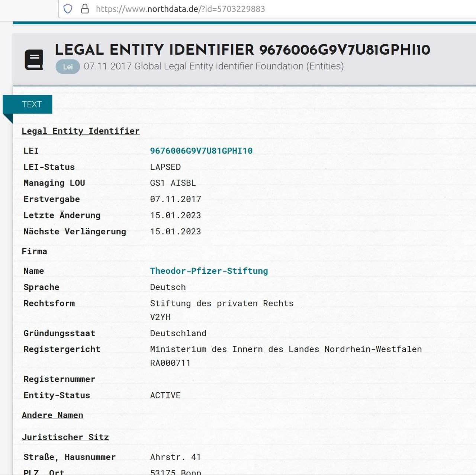Click the LEI-Status field label
This screenshot has width=476, height=475.
coord(49,167)
